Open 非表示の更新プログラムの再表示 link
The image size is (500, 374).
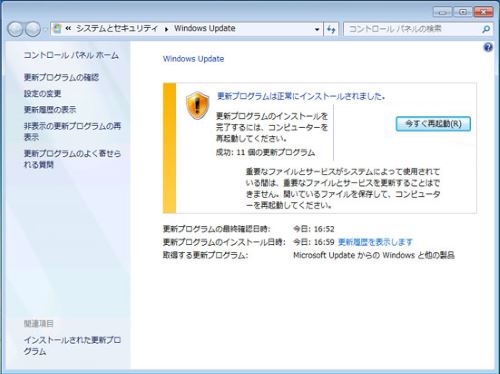pos(72,131)
